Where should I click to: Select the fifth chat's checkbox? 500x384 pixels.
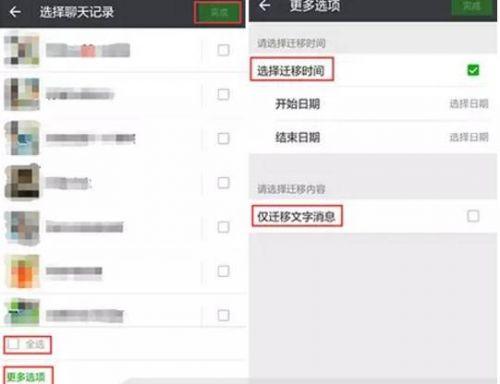[223, 227]
